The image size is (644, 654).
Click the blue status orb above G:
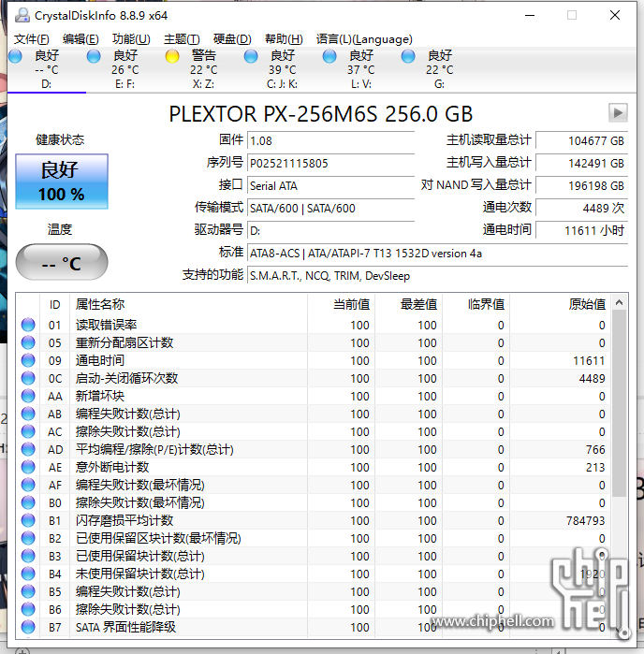pyautogui.click(x=408, y=56)
